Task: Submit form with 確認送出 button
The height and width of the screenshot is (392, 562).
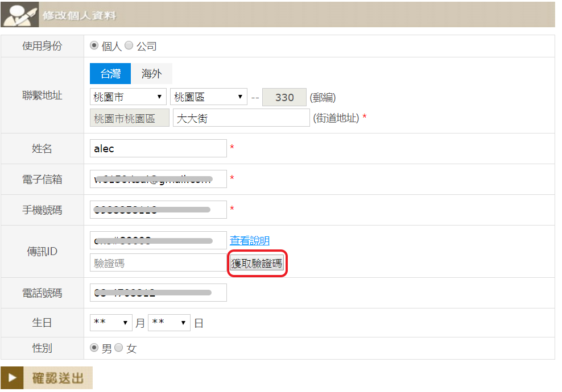Action: [x=57, y=378]
